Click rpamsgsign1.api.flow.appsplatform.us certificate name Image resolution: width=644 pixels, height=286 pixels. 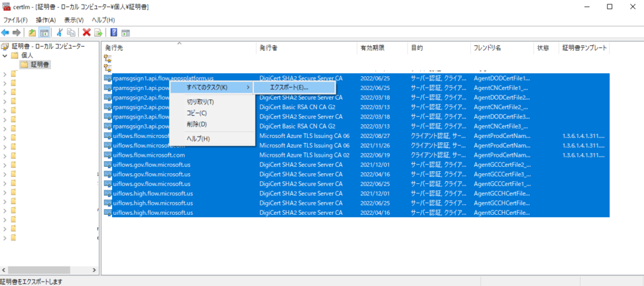click(x=163, y=77)
